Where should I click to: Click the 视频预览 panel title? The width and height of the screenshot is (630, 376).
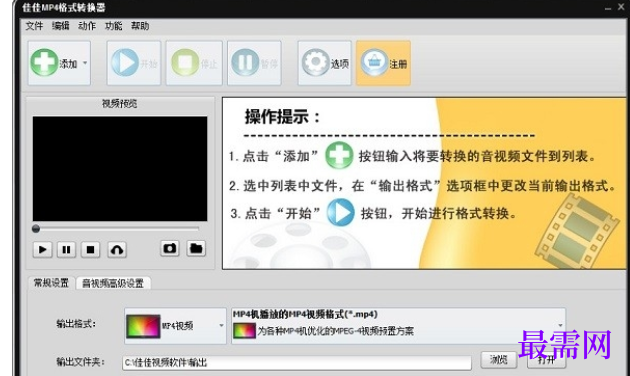pyautogui.click(x=119, y=104)
